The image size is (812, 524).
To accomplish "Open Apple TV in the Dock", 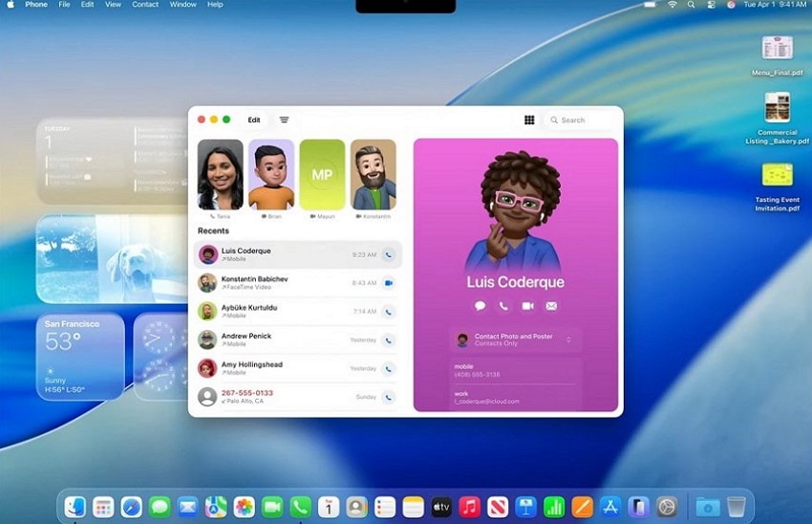I will tap(441, 507).
